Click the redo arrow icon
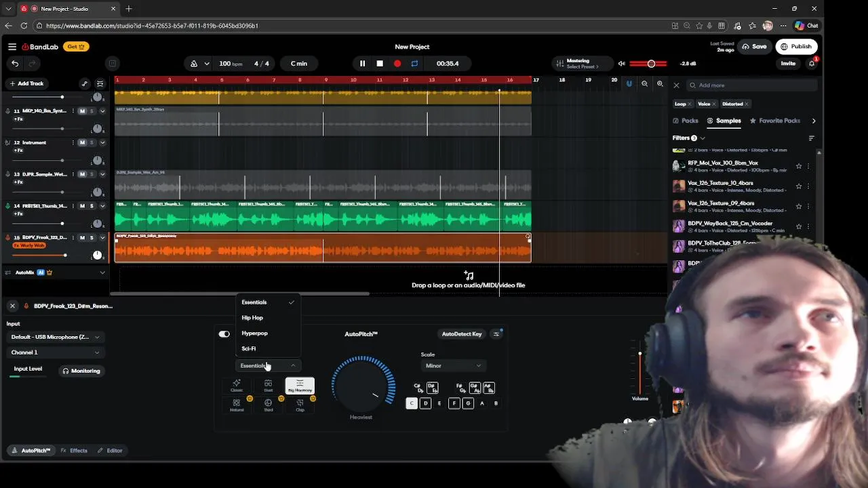The height and width of the screenshot is (488, 868). (x=31, y=64)
